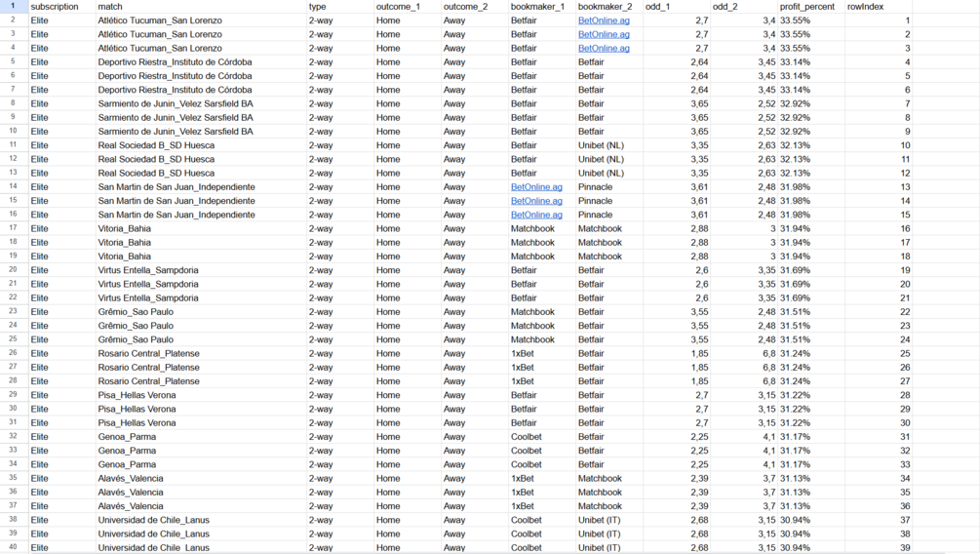Select the 'profit_percent' header cell
This screenshot has height=554, width=980.
click(811, 7)
